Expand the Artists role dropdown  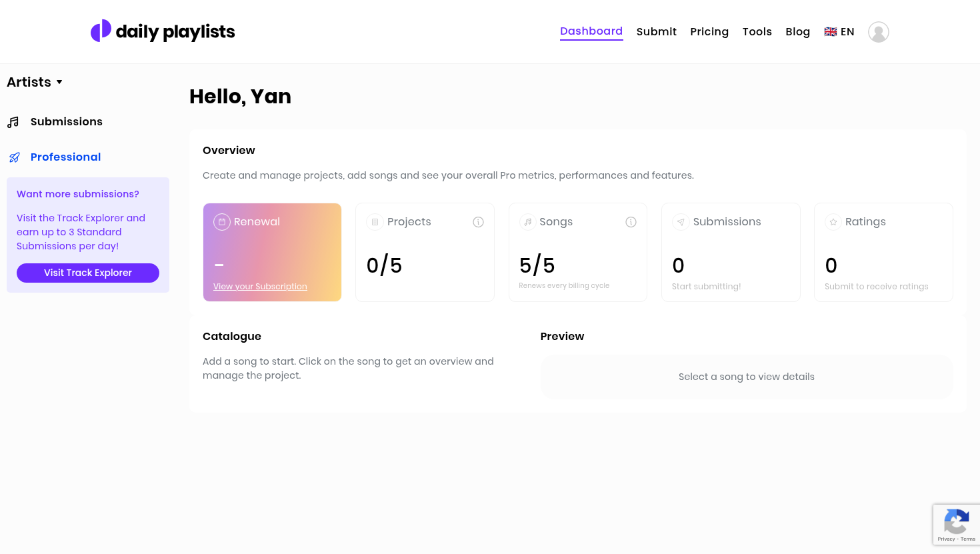tap(35, 82)
